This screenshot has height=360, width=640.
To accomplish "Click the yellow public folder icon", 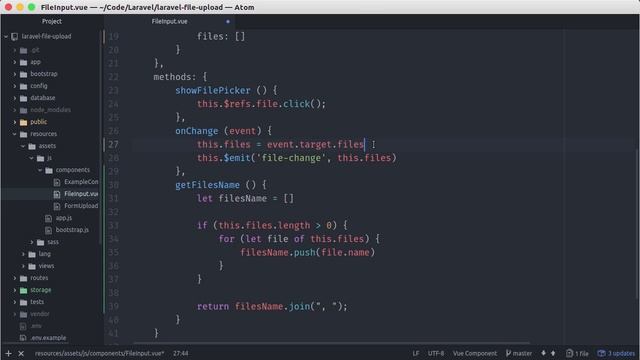I will click(24, 122).
